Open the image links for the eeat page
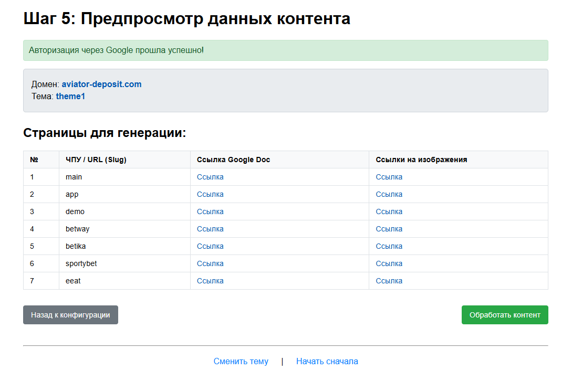The image size is (572, 392). pyautogui.click(x=389, y=281)
